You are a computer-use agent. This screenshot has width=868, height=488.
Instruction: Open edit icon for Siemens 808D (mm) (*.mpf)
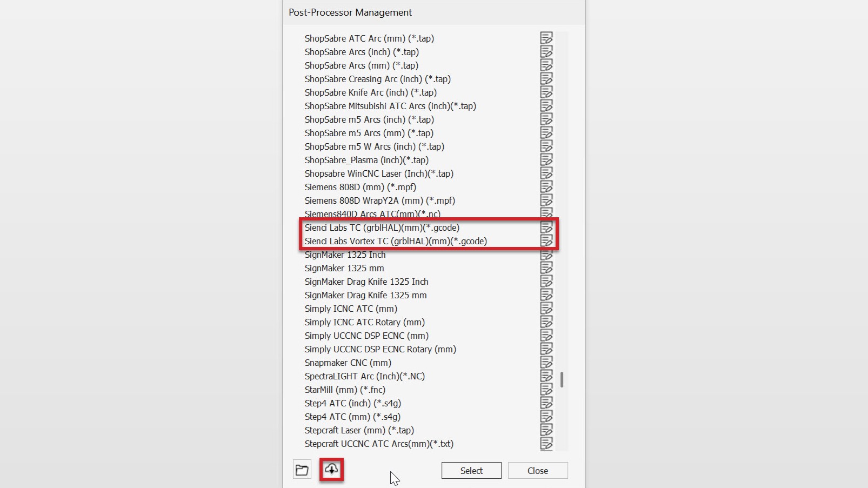(546, 186)
